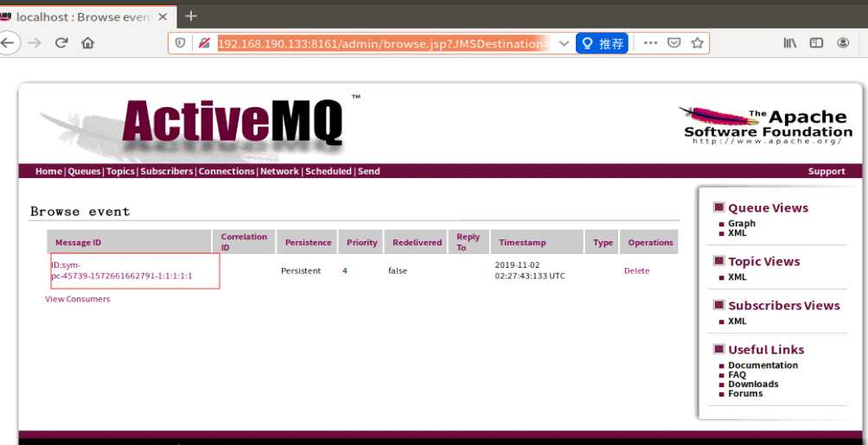Open a new tab with plus button

pos(191,16)
